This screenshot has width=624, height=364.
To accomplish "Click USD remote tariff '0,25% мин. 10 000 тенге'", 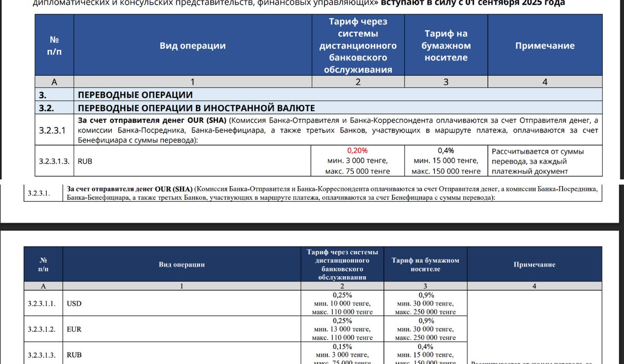I will coord(342,303).
